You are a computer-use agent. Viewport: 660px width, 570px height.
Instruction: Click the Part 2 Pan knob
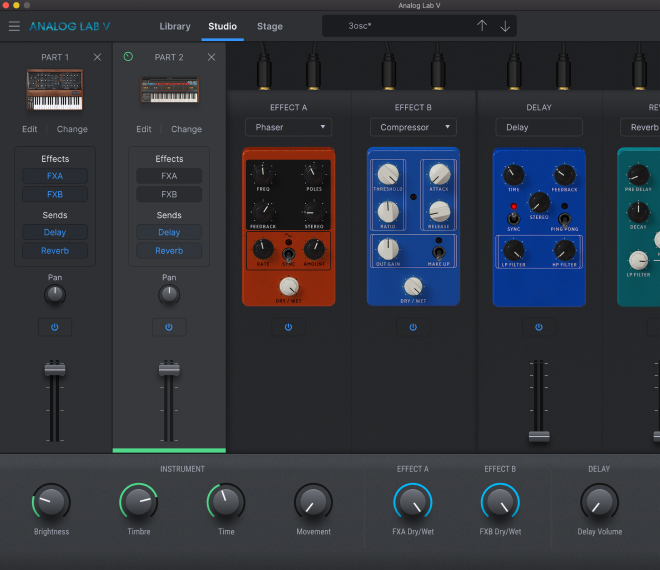point(169,295)
